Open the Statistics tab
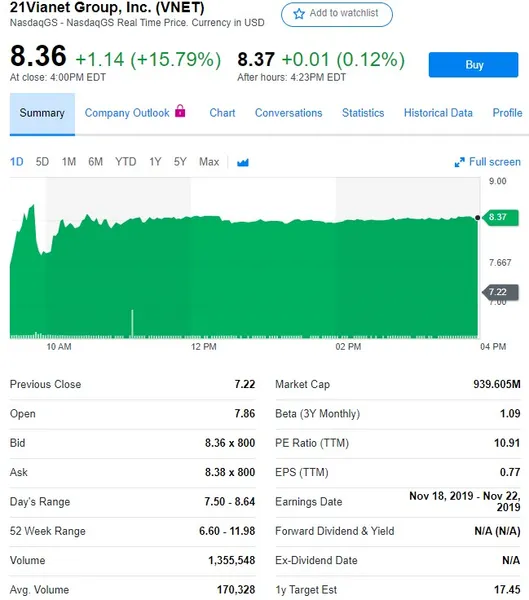The height and width of the screenshot is (600, 529). (x=363, y=113)
